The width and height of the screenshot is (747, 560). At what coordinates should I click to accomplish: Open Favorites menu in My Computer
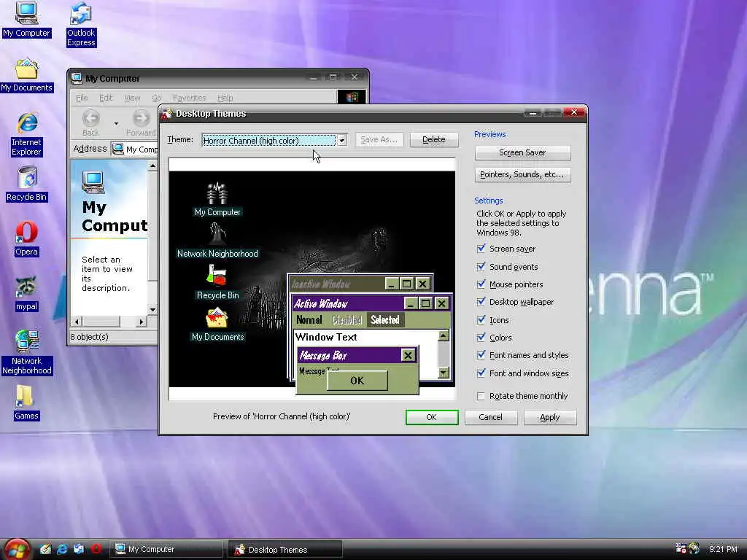189,98
